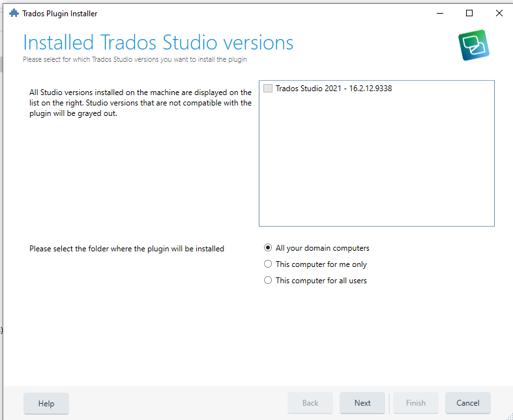Maximize the Trados Plugin Installer window
513x420 pixels.
[x=469, y=13]
